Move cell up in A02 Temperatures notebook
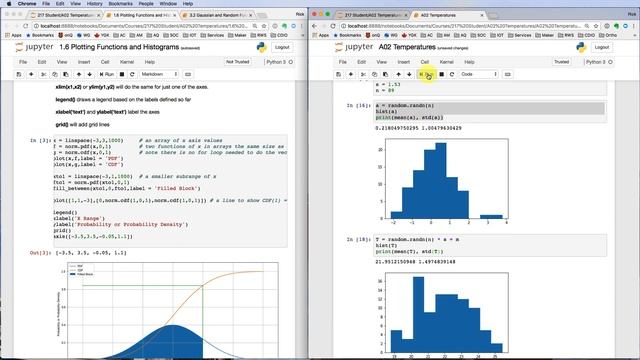 [398, 74]
